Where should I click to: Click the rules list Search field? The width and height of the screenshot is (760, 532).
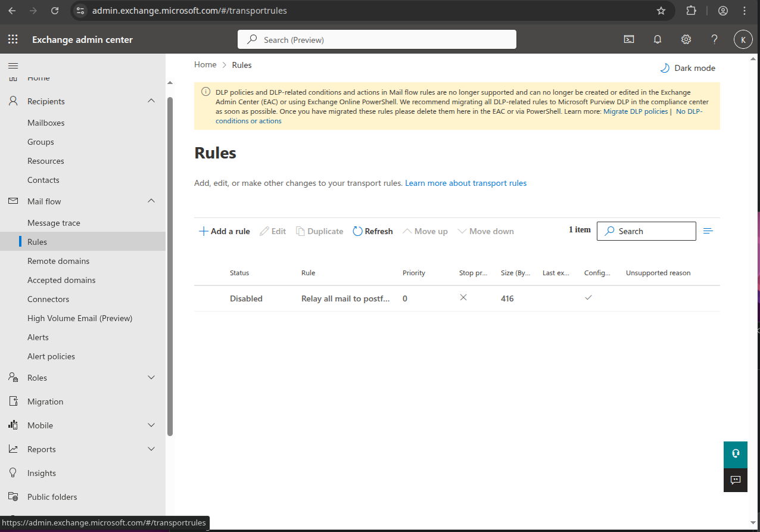point(646,231)
